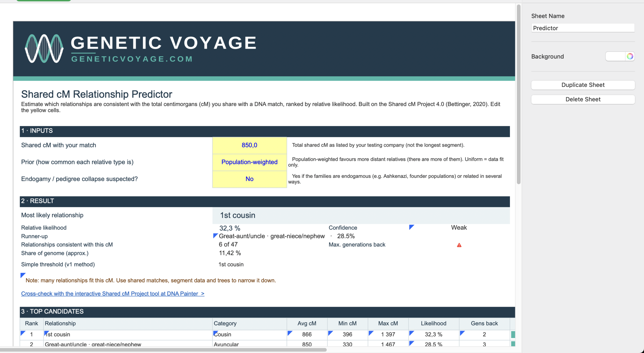The image size is (644, 353).
Task: Click the 'Shared cM Relationship Predictor' title
Action: (x=97, y=94)
